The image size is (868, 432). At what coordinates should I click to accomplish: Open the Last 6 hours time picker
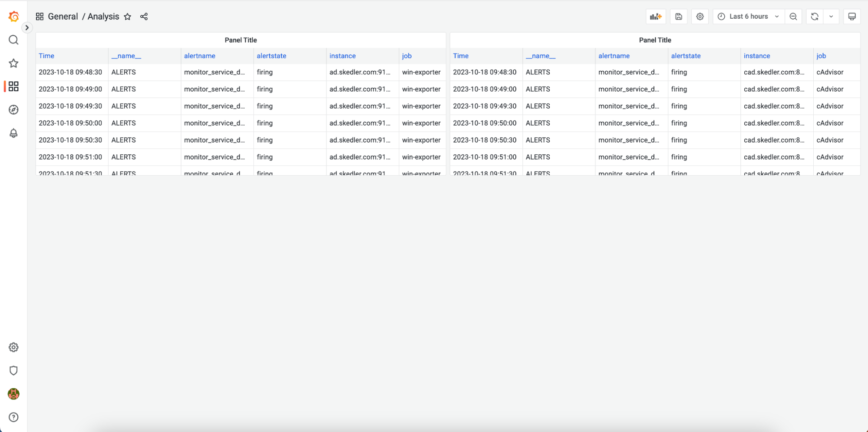tap(748, 16)
